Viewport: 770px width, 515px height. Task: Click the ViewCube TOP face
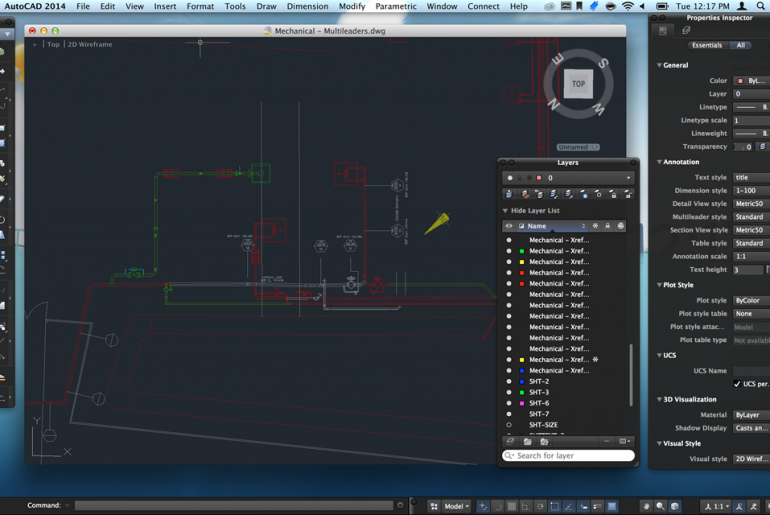point(578,84)
